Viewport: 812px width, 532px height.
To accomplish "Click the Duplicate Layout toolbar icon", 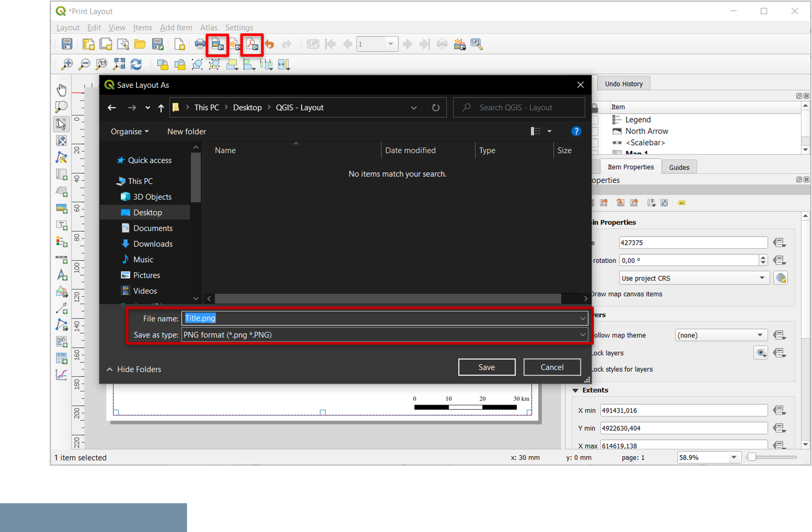I will point(106,44).
